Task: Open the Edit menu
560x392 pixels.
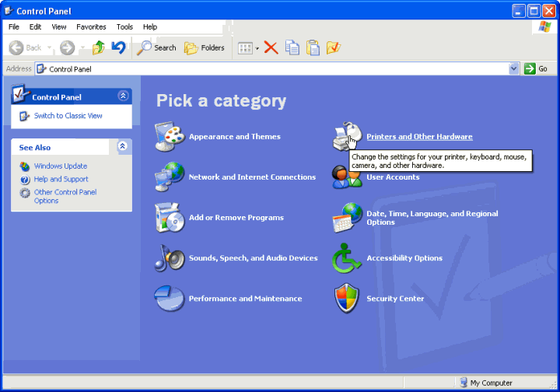Action: pyautogui.click(x=35, y=26)
